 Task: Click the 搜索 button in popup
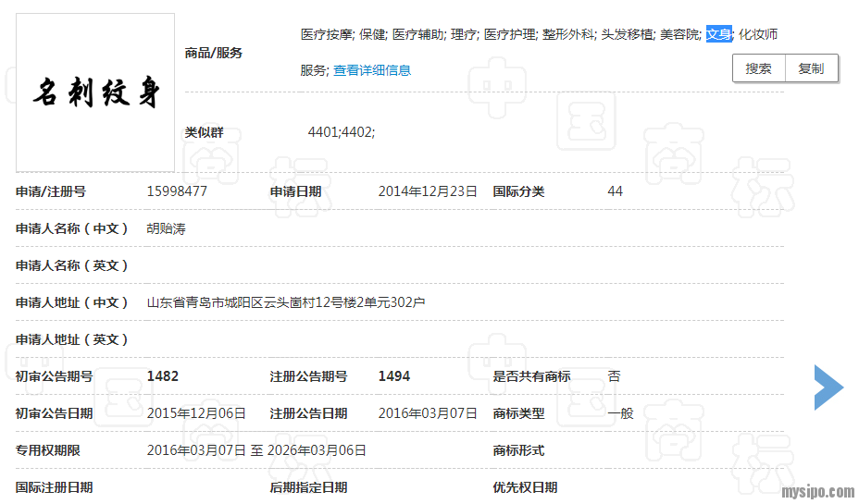(x=758, y=68)
